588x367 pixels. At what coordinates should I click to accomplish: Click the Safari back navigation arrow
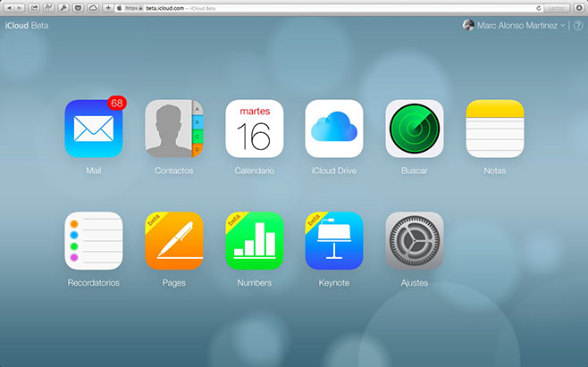pos(9,7)
